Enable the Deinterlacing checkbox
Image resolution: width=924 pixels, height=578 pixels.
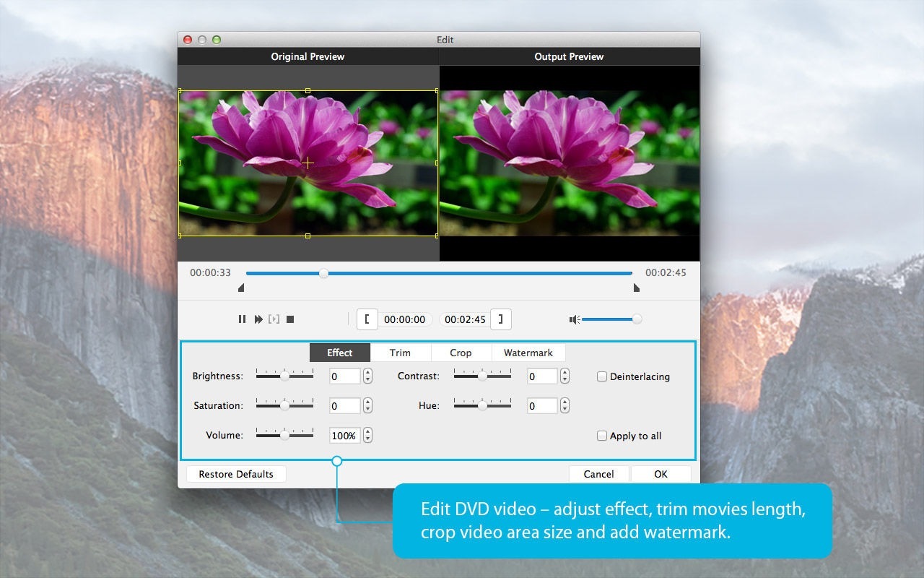pyautogui.click(x=602, y=376)
